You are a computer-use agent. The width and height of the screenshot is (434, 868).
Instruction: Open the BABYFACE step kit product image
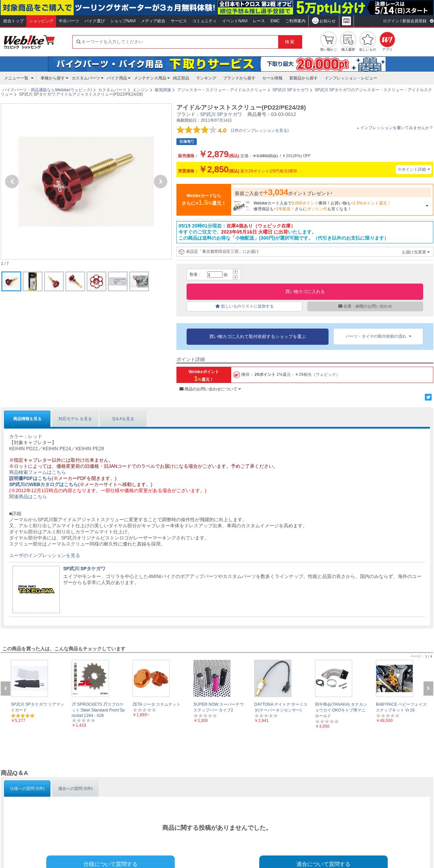[x=394, y=678]
